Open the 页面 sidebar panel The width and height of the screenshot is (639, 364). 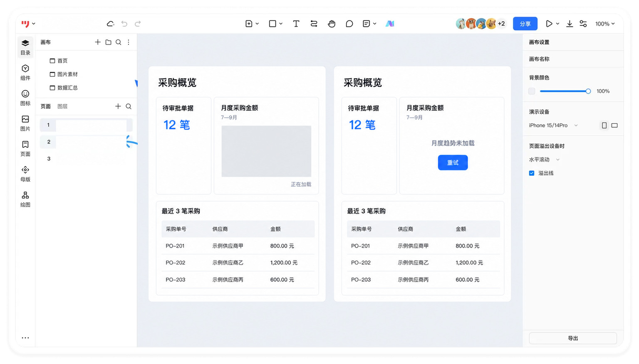pos(25,149)
